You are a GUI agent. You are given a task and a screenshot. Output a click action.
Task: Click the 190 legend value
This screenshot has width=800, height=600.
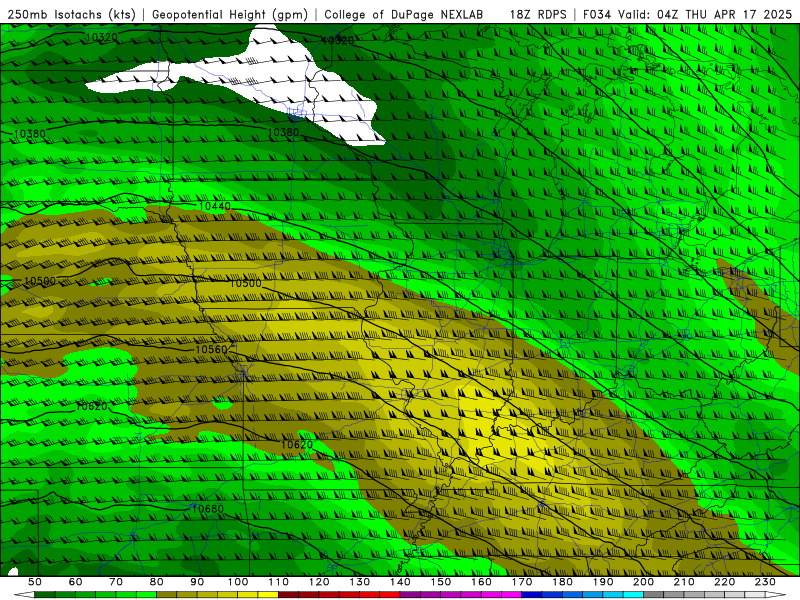(x=603, y=582)
